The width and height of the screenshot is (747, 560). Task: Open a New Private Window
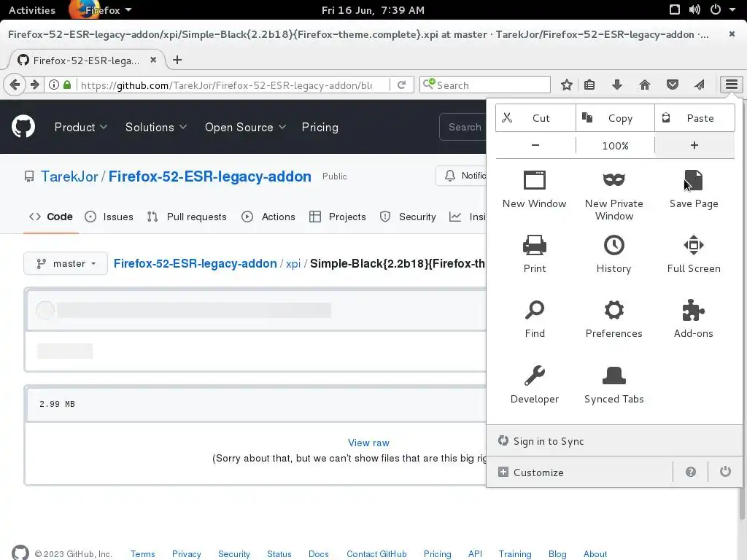(614, 195)
